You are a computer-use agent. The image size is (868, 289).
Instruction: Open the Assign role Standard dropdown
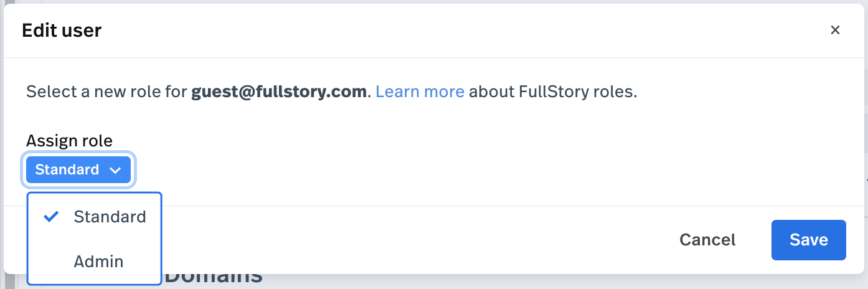click(x=78, y=169)
